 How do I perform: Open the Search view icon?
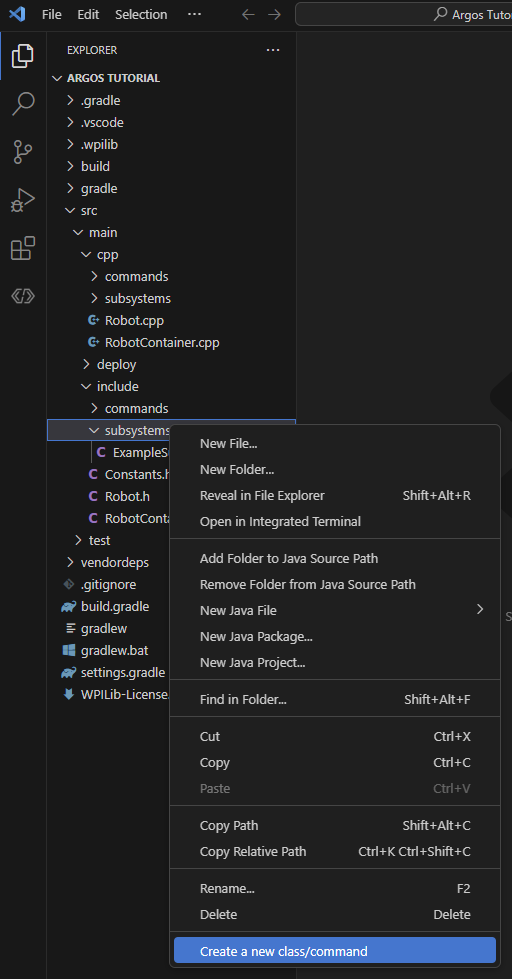point(23,104)
